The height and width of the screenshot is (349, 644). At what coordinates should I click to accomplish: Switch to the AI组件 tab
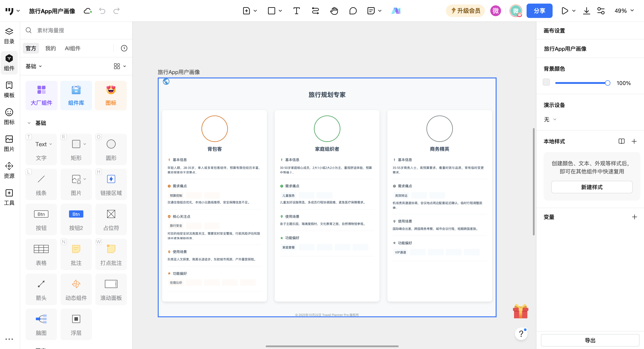point(73,48)
